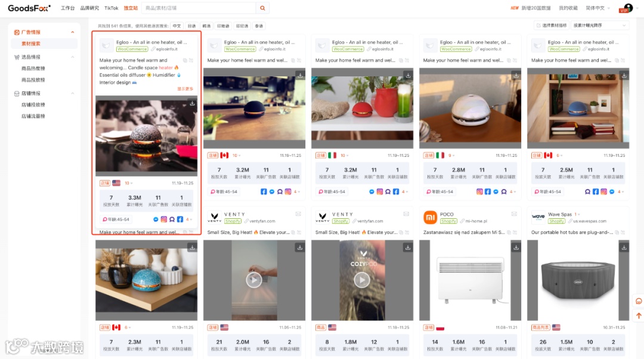
Task: Open 店铺投放榜 in the sidebar
Action: (33, 105)
